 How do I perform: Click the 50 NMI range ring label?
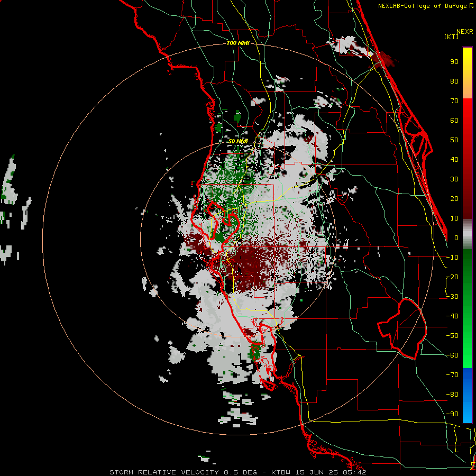pos(238,141)
